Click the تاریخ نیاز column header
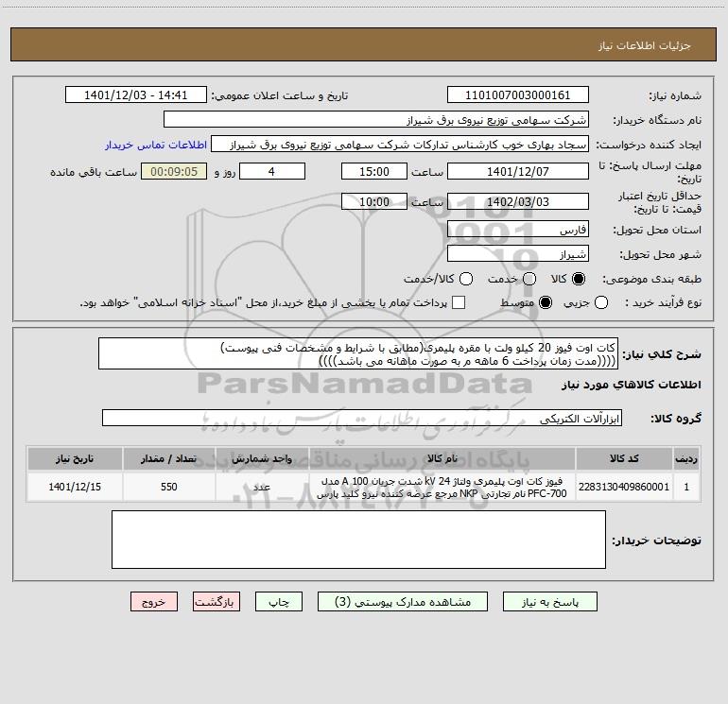 pyautogui.click(x=75, y=458)
